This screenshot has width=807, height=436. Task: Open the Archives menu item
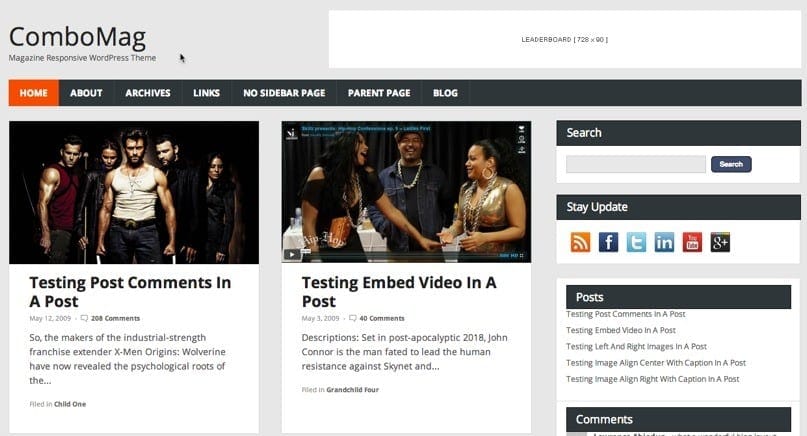[148, 93]
